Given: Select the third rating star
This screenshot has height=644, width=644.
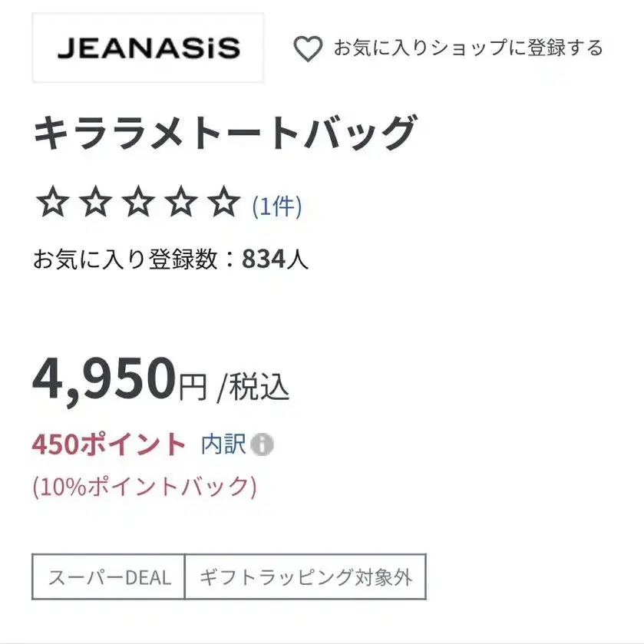Looking at the screenshot, I should [138, 201].
